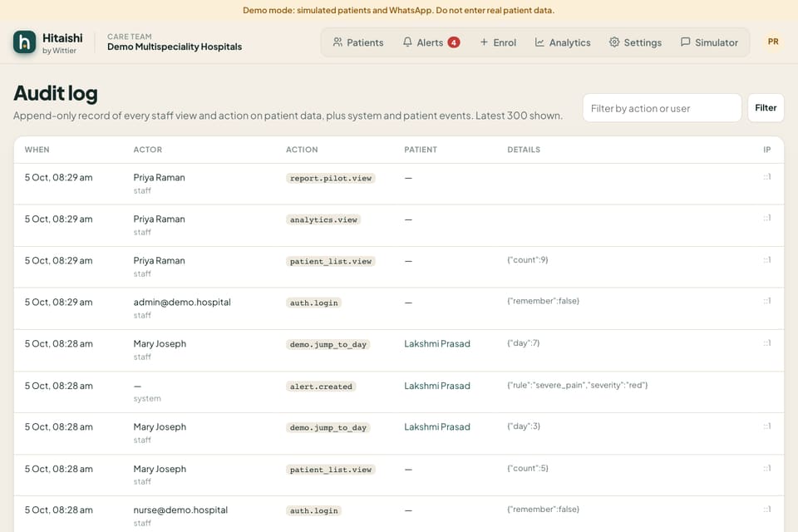Screen dimensions: 798x532
Task: Click the Filter button
Action: (766, 108)
